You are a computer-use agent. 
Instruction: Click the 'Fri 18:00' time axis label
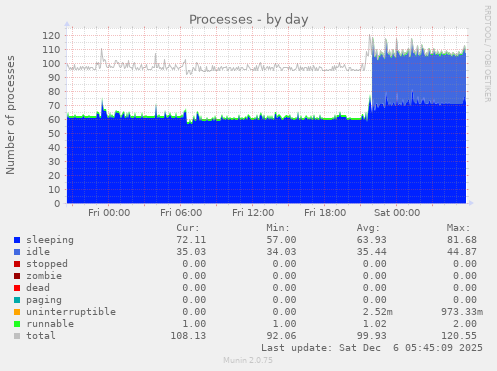[325, 213]
